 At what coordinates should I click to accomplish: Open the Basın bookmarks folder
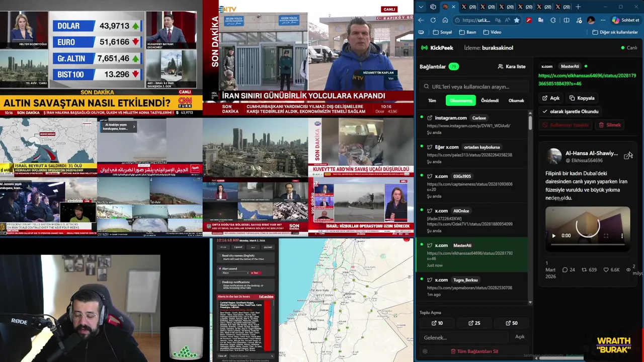pos(467,32)
